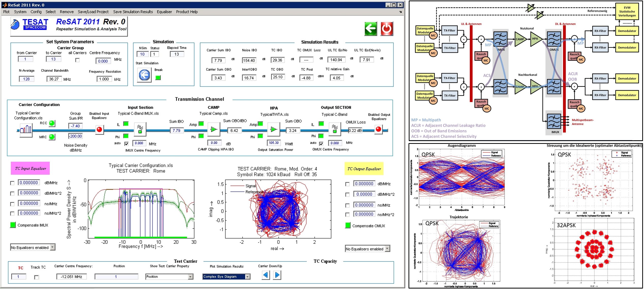Click the TC Output Equaliser yellow button
The image size is (644, 289).
(x=364, y=169)
